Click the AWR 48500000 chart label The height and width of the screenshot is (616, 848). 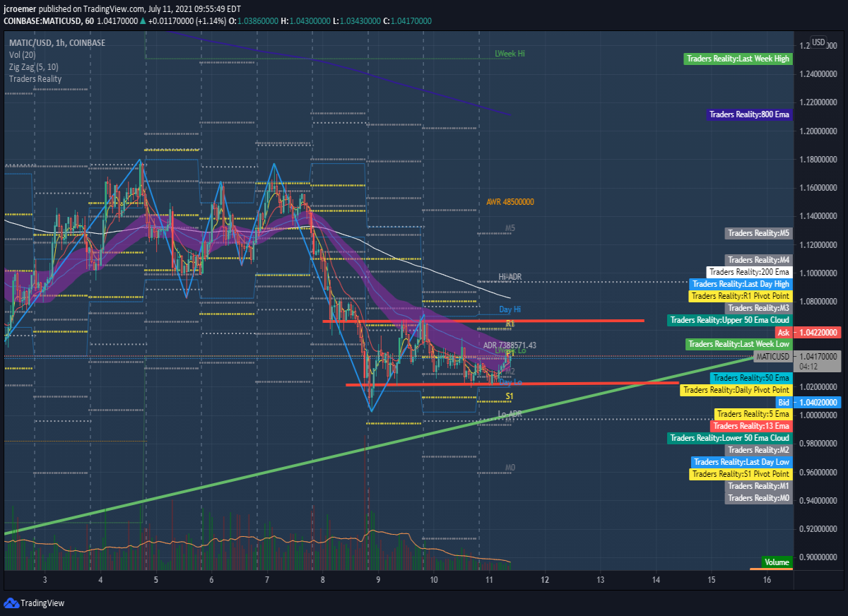coord(510,202)
